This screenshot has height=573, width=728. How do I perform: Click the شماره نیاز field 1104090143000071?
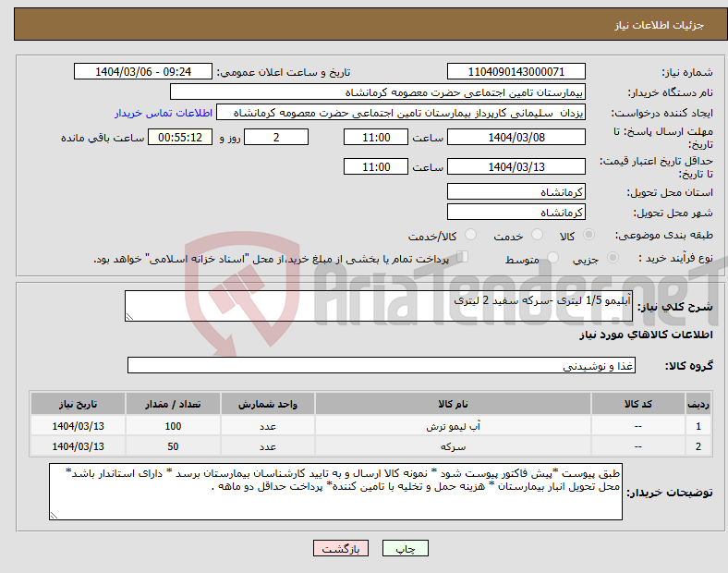(516, 72)
